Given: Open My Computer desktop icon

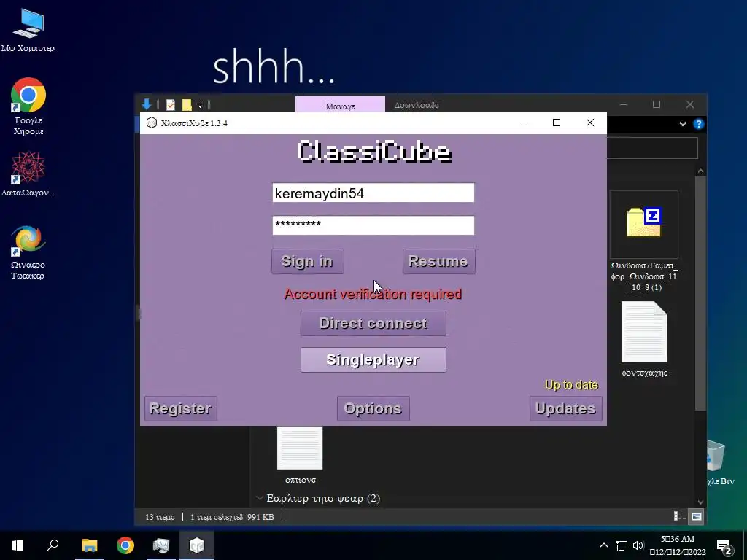Looking at the screenshot, I should coord(28,29).
